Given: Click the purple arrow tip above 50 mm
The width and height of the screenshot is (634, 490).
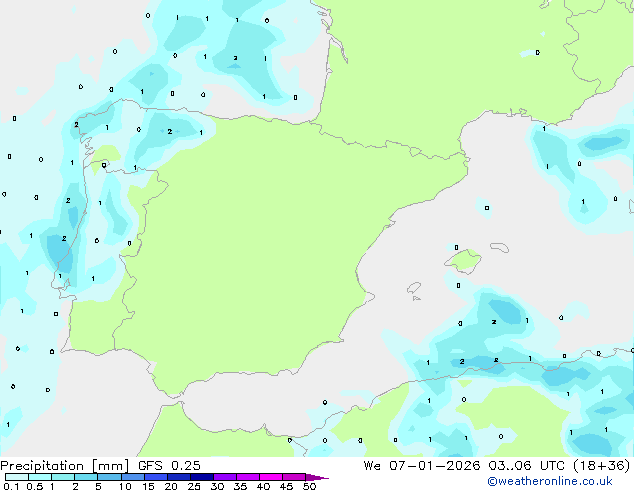Looking at the screenshot, I should 317,477.
